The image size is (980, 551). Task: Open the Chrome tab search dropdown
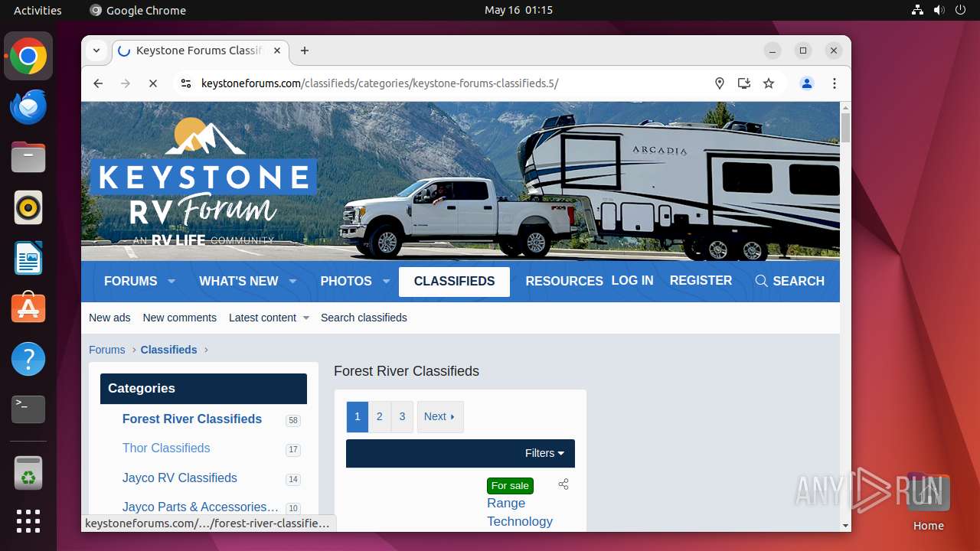96,51
